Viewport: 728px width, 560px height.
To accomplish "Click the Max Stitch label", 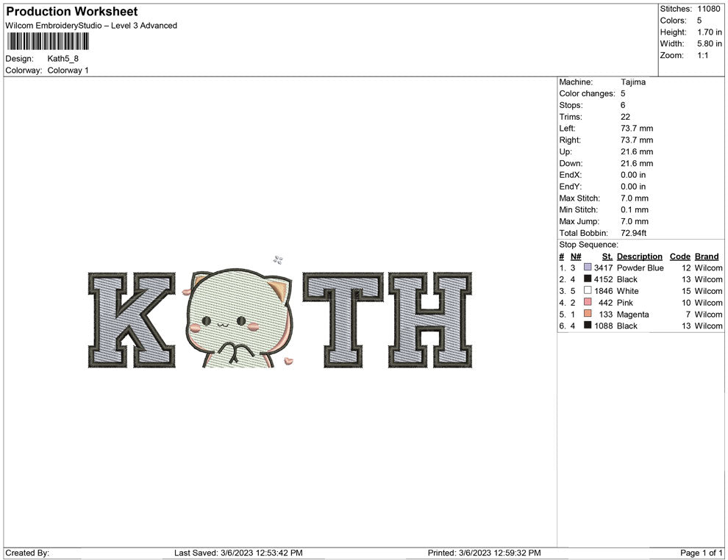I will tap(579, 198).
